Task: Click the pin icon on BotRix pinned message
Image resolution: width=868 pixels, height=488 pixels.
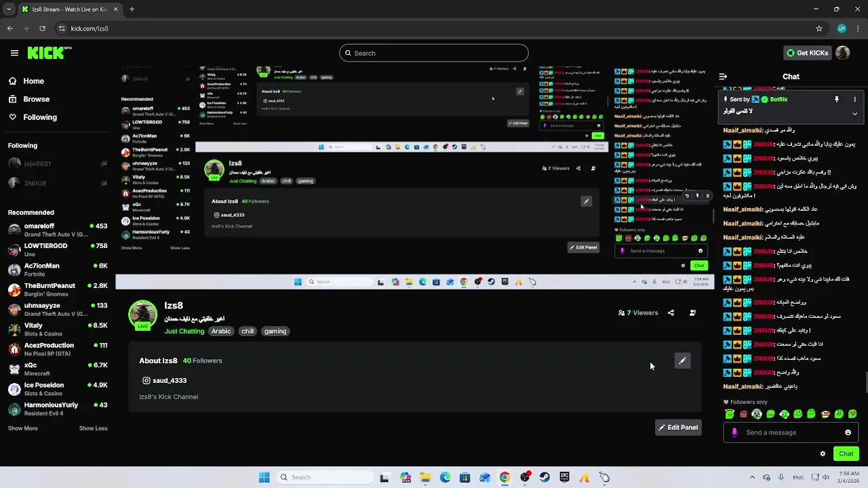Action: tap(837, 99)
